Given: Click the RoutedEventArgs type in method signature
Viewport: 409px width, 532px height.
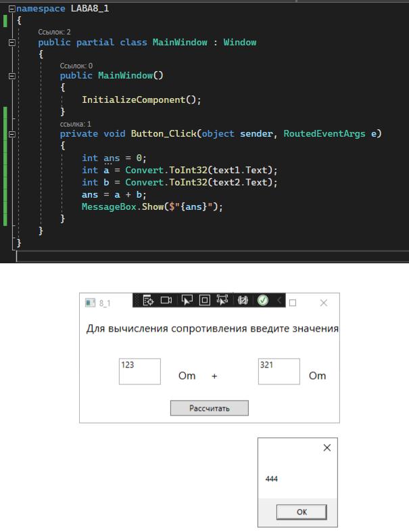Looking at the screenshot, I should click(x=324, y=134).
